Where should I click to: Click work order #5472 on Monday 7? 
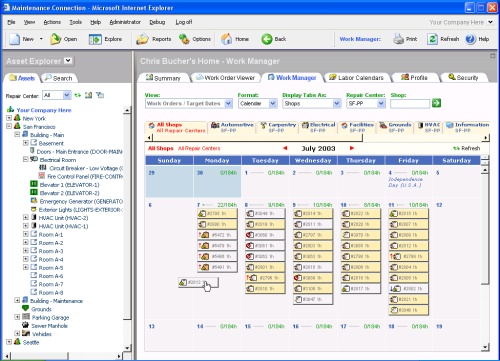pyautogui.click(x=217, y=235)
